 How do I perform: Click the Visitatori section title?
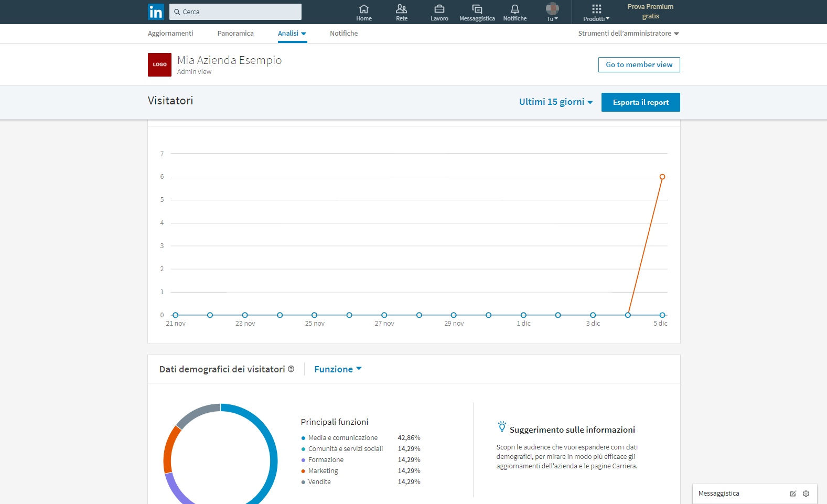click(x=170, y=101)
